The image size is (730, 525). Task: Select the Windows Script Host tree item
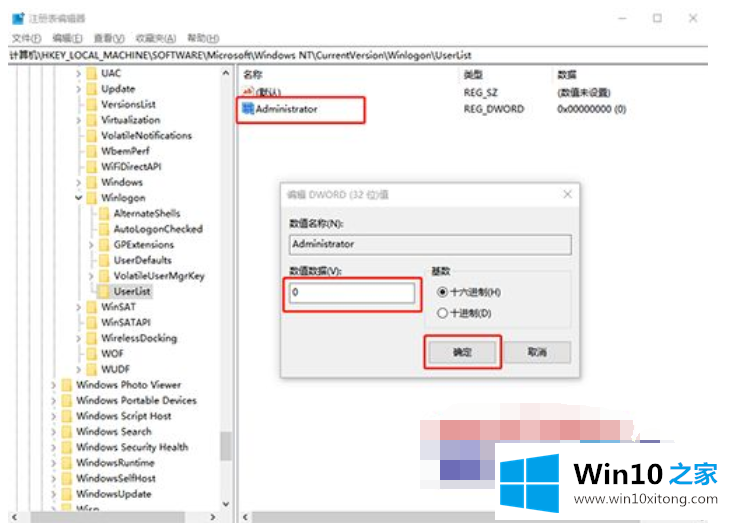click(x=124, y=416)
